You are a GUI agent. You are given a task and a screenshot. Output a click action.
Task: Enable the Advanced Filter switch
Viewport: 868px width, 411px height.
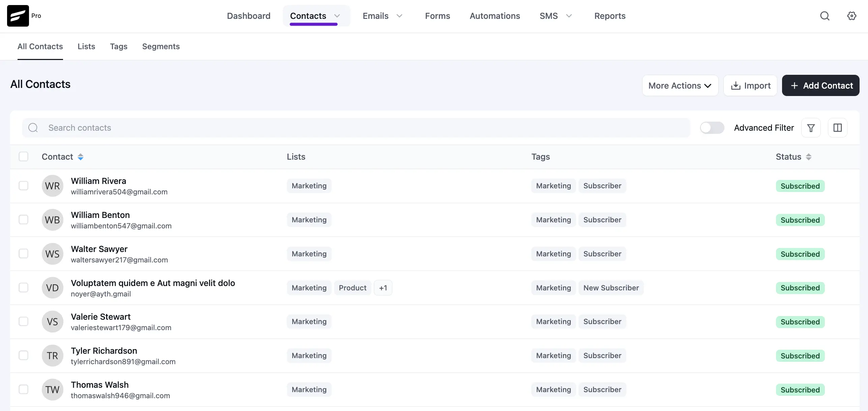[x=712, y=128]
